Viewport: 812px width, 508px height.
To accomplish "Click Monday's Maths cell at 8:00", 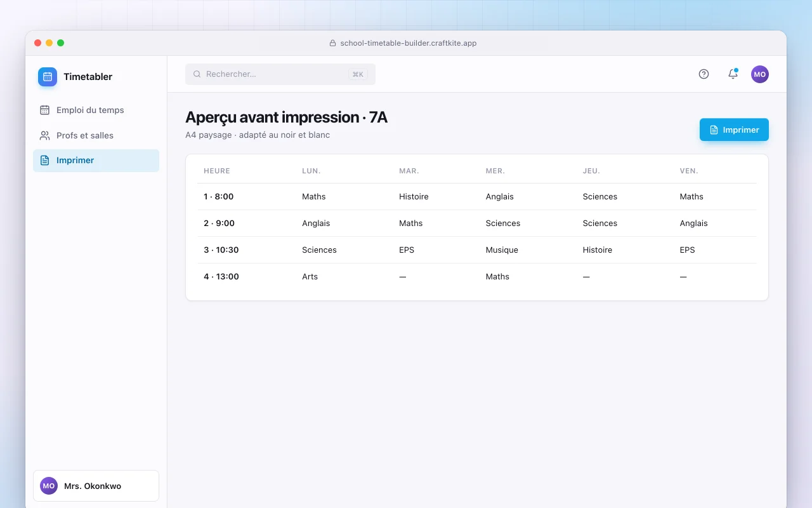I will click(314, 197).
